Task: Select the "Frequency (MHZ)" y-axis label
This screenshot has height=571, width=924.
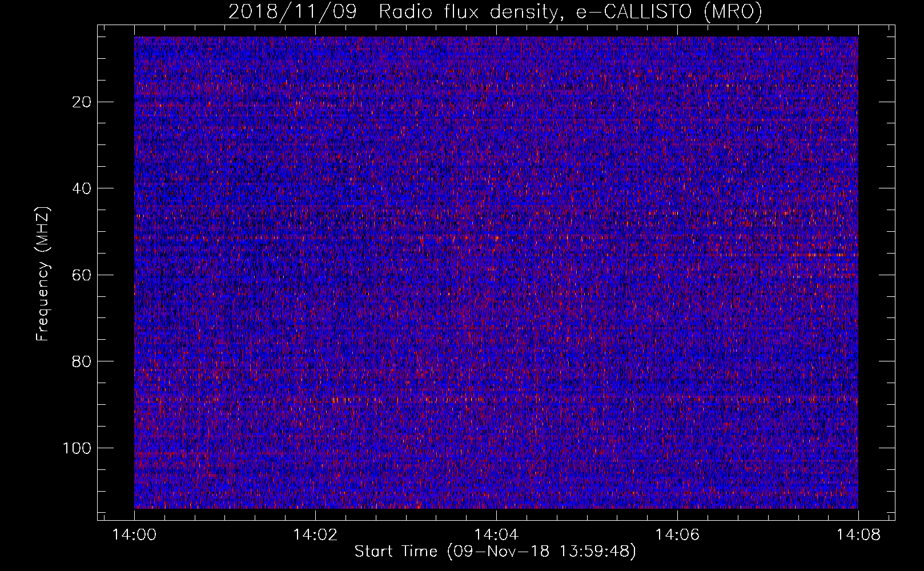Action: pyautogui.click(x=43, y=274)
